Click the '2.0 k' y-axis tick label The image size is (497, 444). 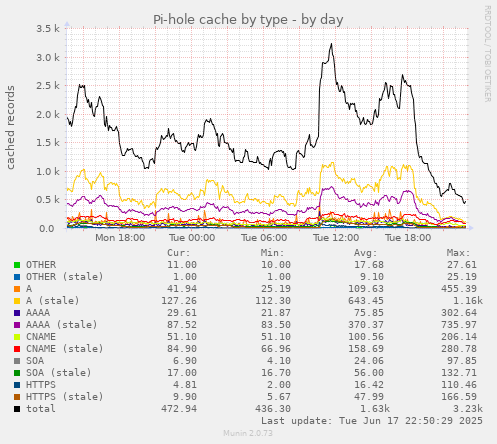click(48, 115)
